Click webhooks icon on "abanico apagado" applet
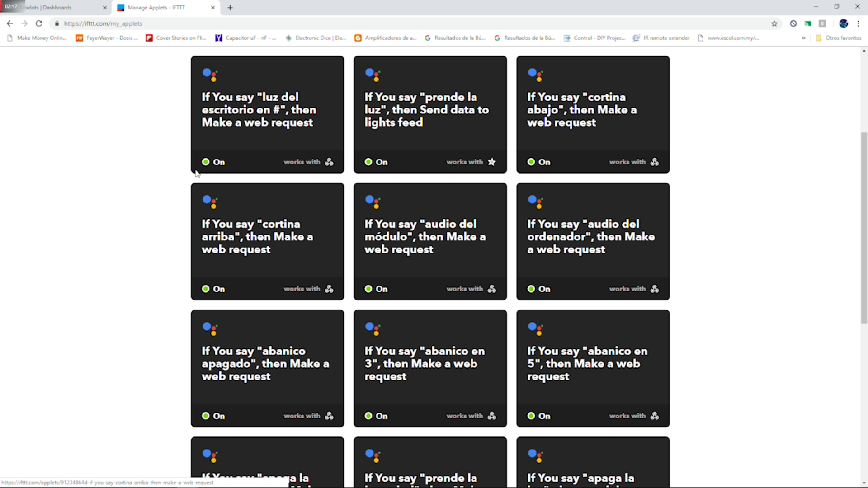Viewport: 868px width, 488px height. click(x=329, y=416)
